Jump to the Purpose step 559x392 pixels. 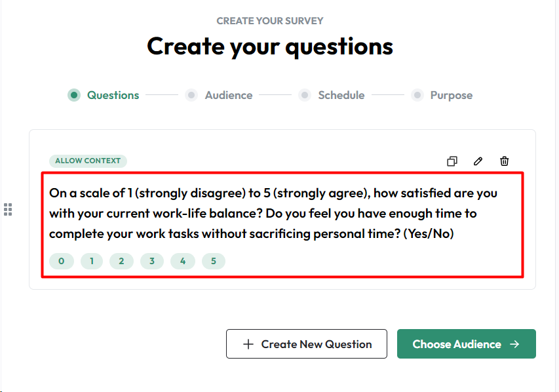pyautogui.click(x=442, y=95)
